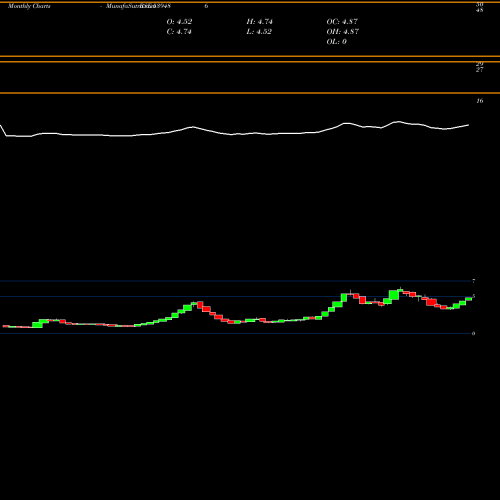Image resolution: width=500 pixels, height=500 pixels.
Task: Click the large green candle at chart peak
Action: tap(394, 295)
